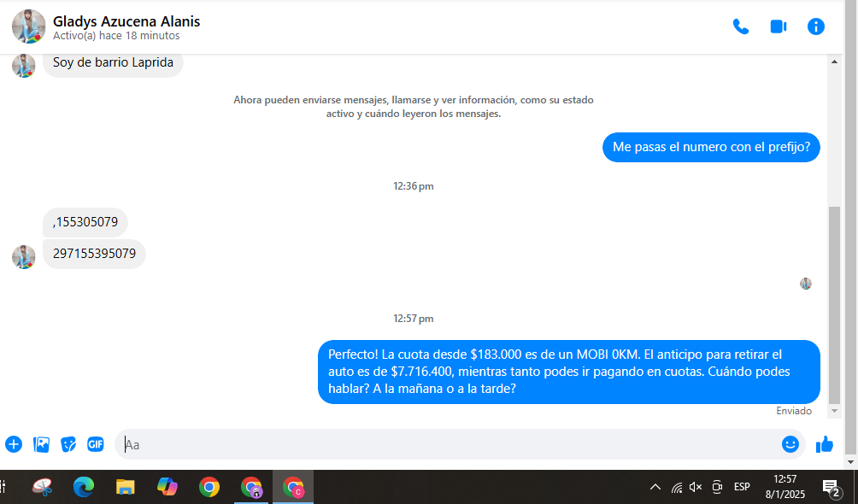858x504 pixels.
Task: Open notification center with 2 alerts
Action: [x=832, y=488]
